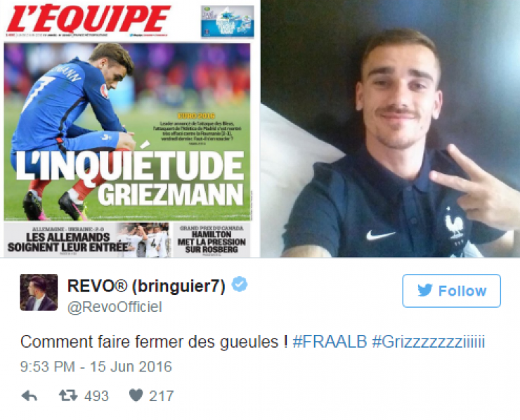Open the #Grizzzzzzziiiiii hashtag link
Image resolution: width=520 pixels, height=420 pixels.
click(x=429, y=342)
